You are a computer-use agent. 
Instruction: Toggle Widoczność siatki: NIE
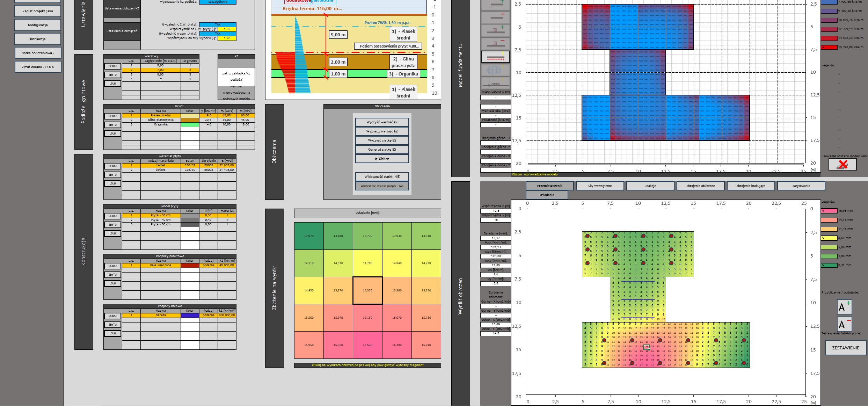click(382, 177)
